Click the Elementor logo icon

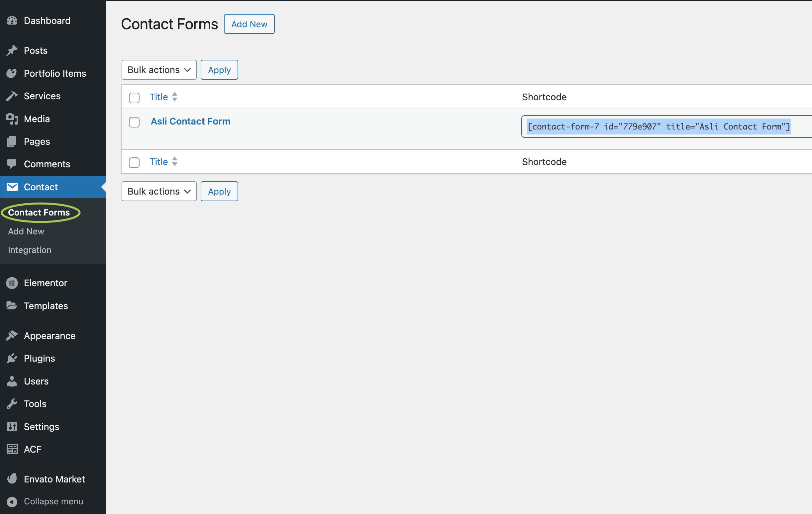coord(12,283)
